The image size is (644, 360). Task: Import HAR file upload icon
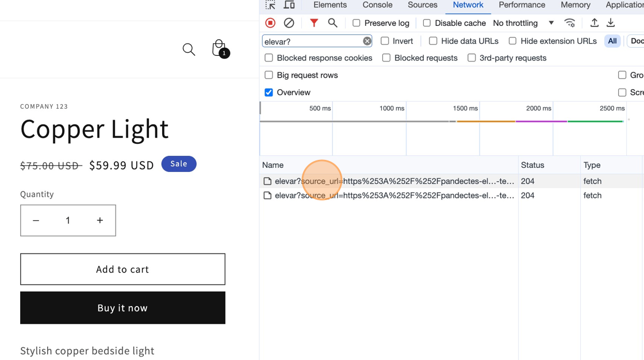[x=595, y=23]
